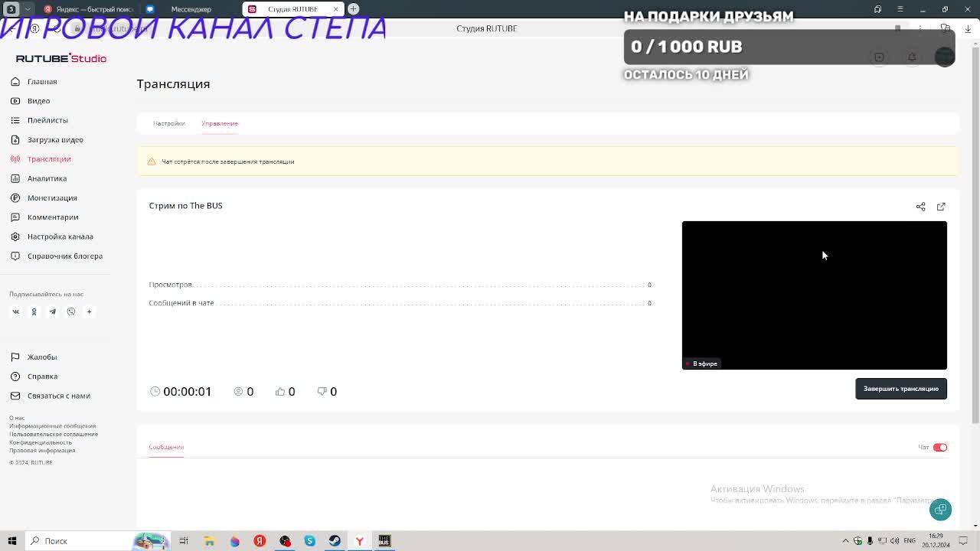Click Завершить трансляцию button
Image resolution: width=980 pixels, height=551 pixels.
[x=901, y=389]
